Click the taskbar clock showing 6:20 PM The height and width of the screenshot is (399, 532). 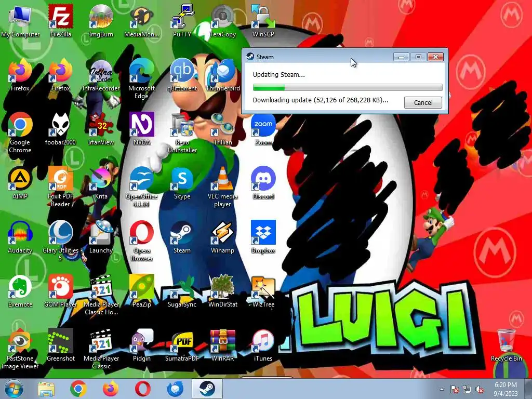pos(506,389)
